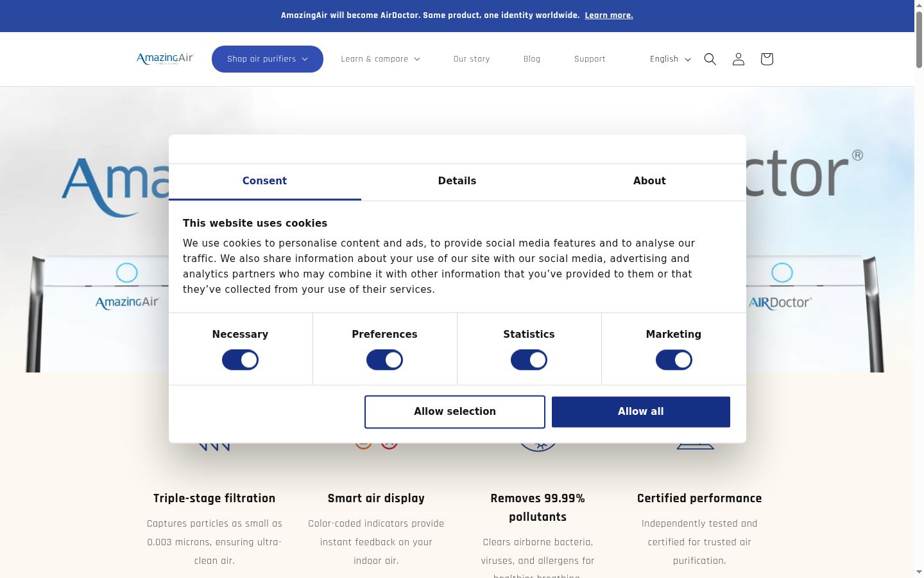Open the English language dropdown

(670, 59)
